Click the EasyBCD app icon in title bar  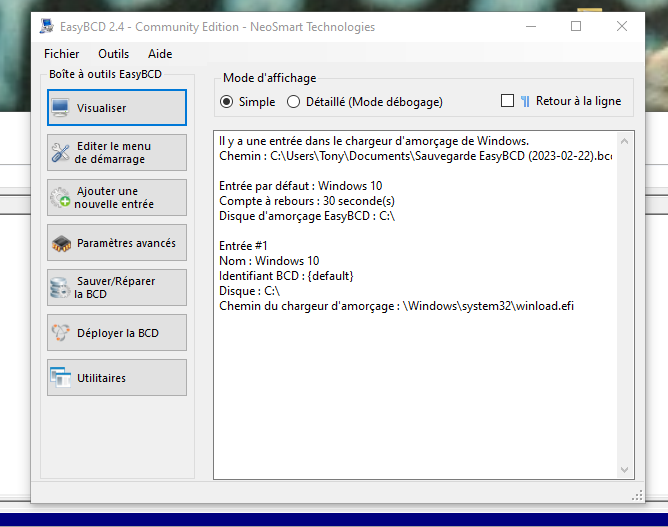(46, 26)
